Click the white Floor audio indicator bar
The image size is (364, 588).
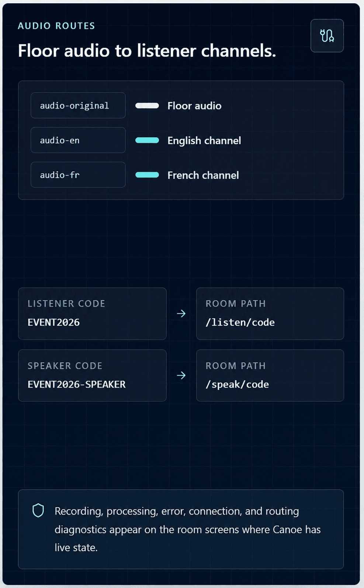[x=147, y=106]
